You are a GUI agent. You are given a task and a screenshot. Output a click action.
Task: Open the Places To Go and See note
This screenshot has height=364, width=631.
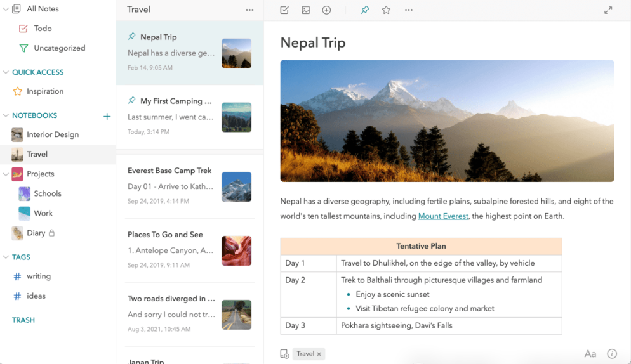(190, 250)
